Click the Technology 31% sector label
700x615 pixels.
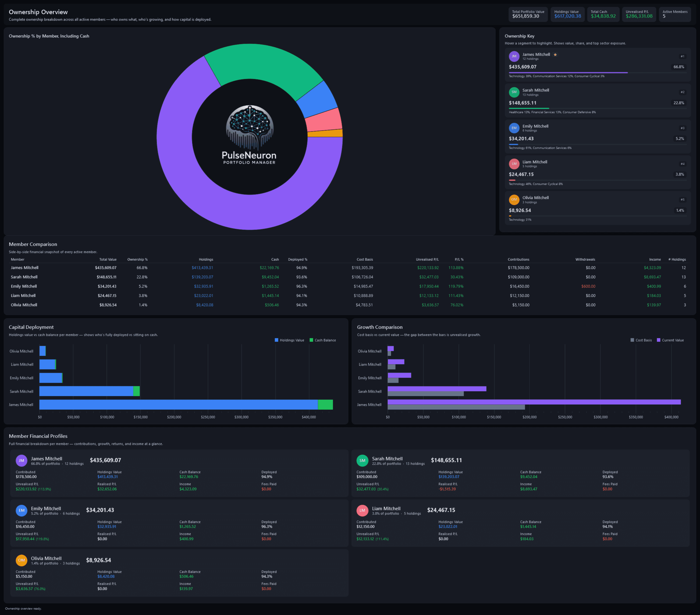click(x=520, y=220)
